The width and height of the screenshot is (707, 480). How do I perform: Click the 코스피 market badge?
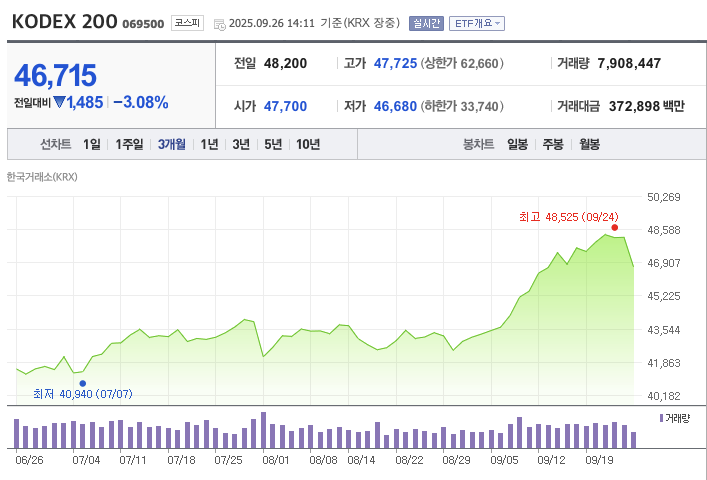pos(187,22)
